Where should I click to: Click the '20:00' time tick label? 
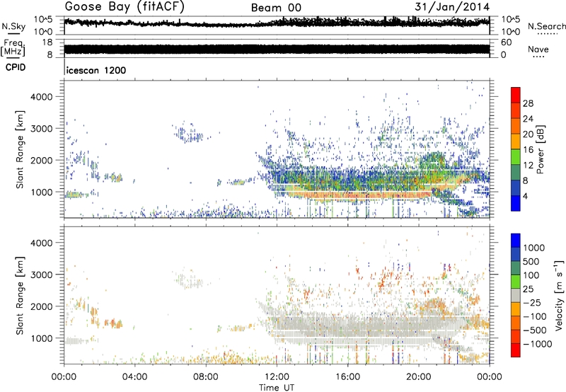coord(419,377)
